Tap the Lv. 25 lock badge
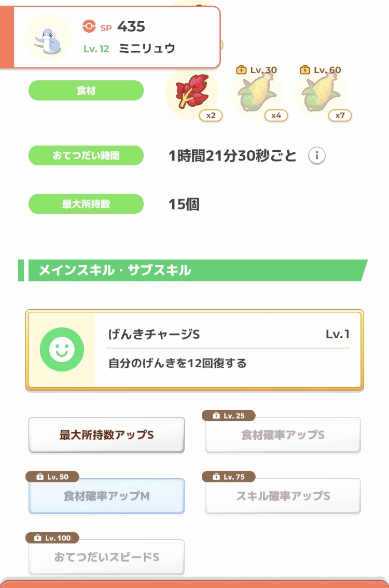Viewport: 389px width, 588px height. (x=229, y=415)
